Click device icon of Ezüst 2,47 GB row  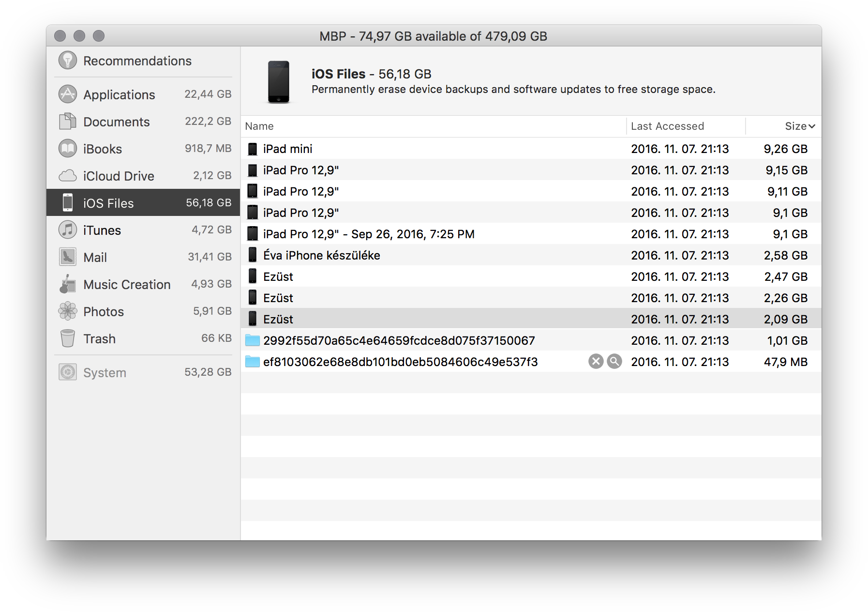pos(253,276)
